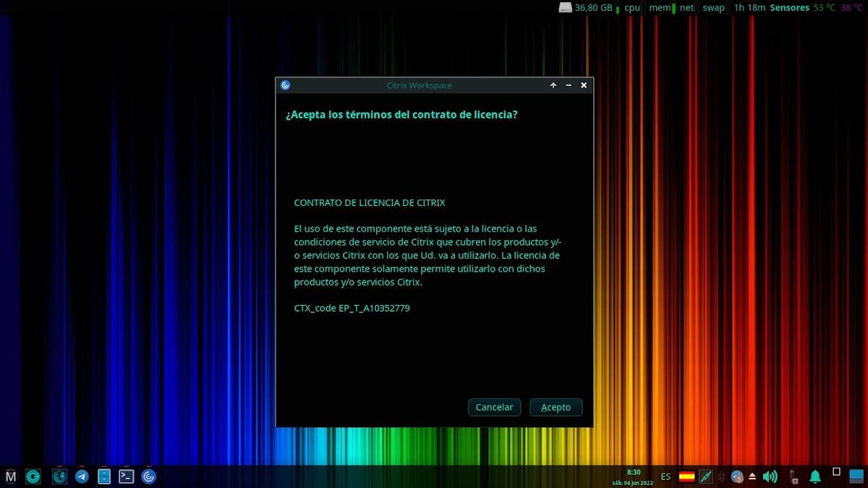Viewport: 868px width, 488px height.
Task: Click the Bluetooth icon in the system tray
Action: pos(720,476)
